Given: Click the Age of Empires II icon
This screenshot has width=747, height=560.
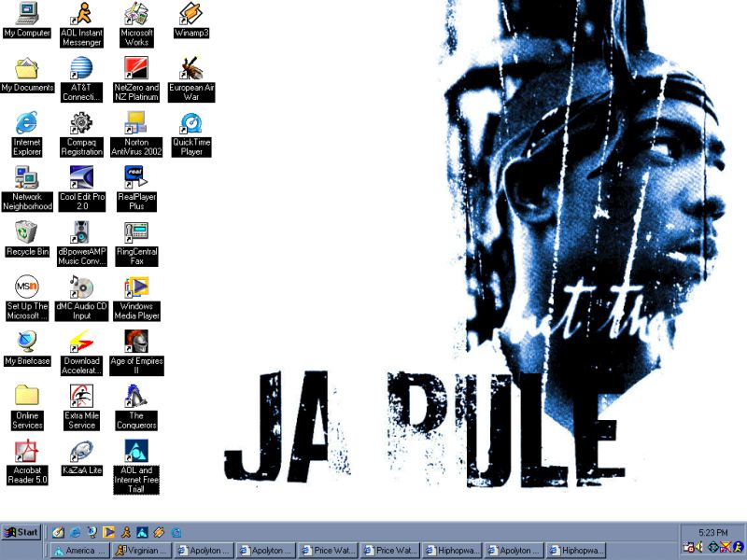Looking at the screenshot, I should pos(136,342).
